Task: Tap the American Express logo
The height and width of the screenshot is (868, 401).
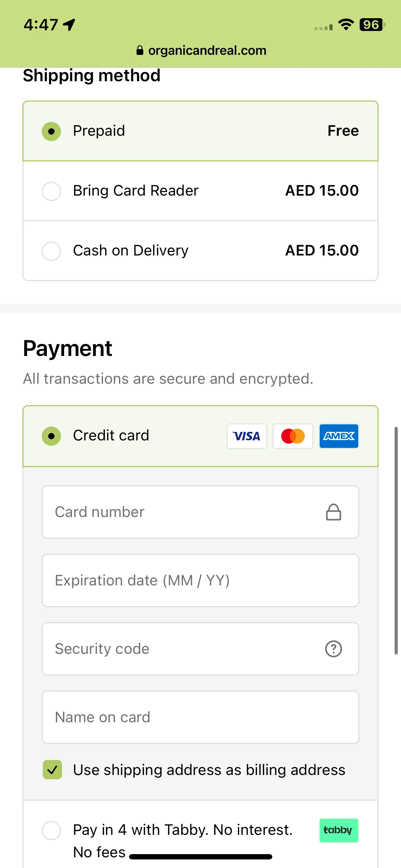Action: (x=339, y=436)
